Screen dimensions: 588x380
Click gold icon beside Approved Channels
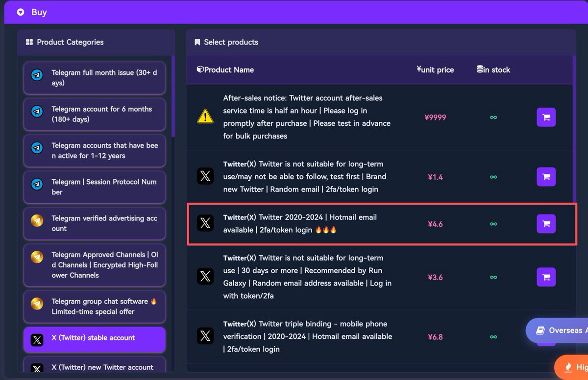click(37, 257)
